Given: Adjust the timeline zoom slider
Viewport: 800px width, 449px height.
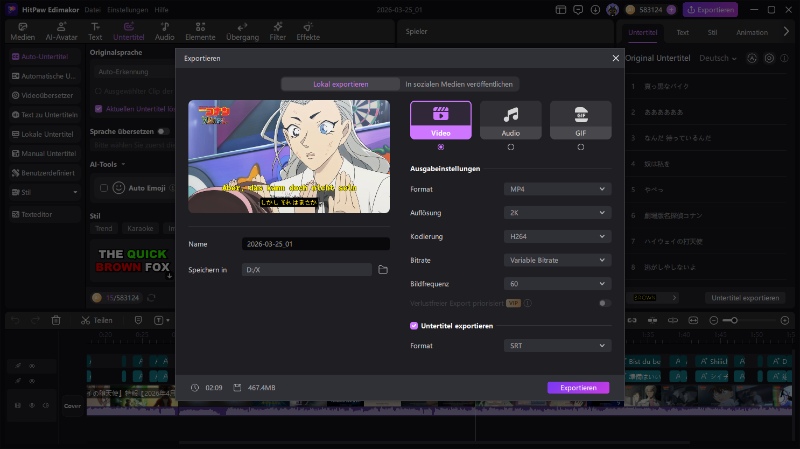Looking at the screenshot, I should [x=733, y=320].
